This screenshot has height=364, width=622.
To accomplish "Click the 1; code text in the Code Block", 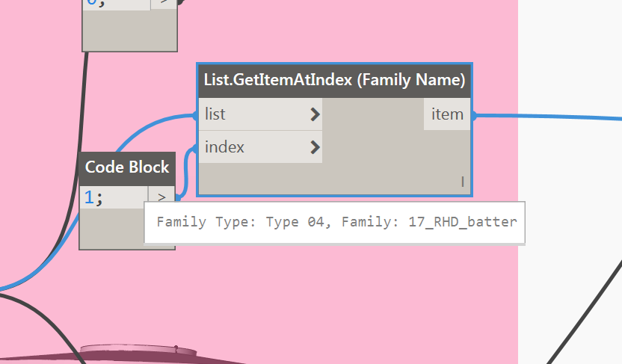I will tap(93, 197).
